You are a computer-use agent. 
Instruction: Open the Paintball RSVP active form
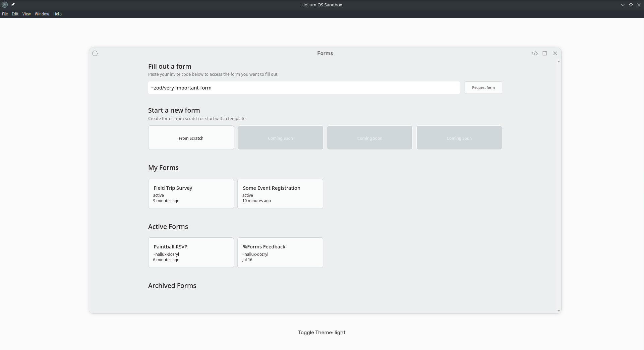tap(191, 252)
